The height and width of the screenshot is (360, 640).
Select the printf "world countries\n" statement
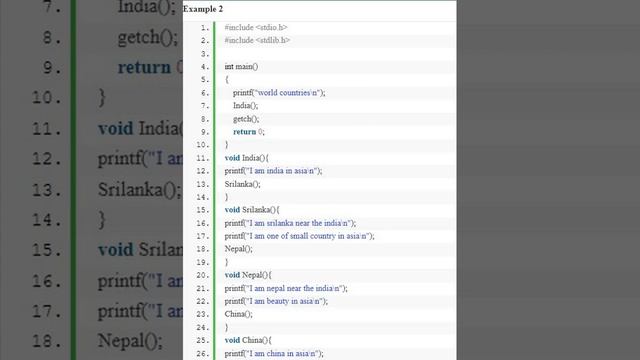point(279,93)
